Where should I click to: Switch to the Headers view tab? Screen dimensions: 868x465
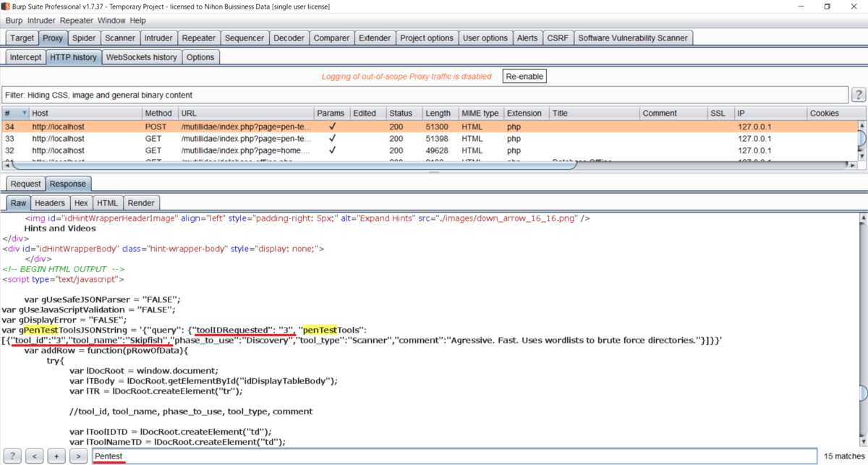coord(50,203)
